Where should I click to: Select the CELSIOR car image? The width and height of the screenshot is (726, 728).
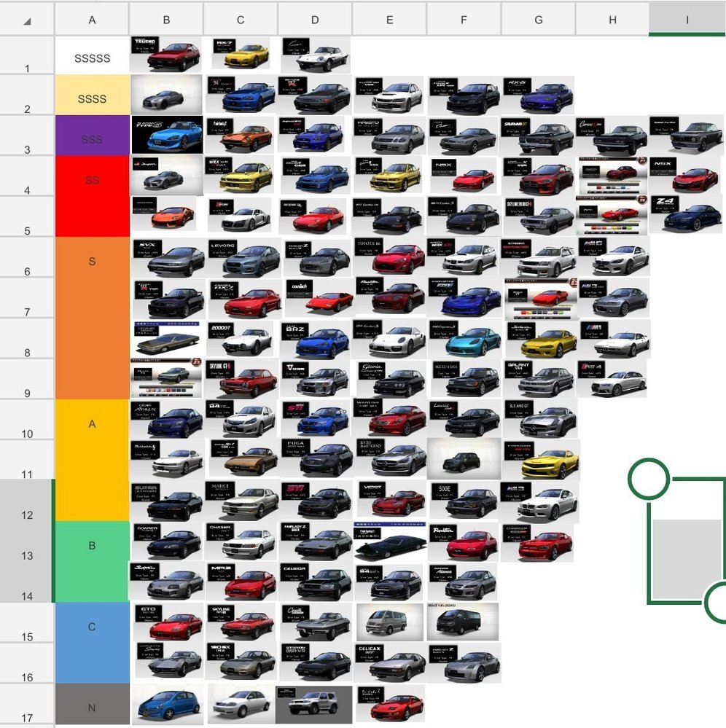click(316, 582)
